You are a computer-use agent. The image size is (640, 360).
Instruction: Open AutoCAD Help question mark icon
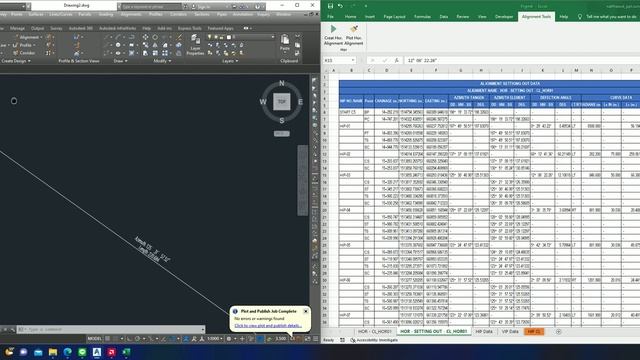click(x=257, y=7)
